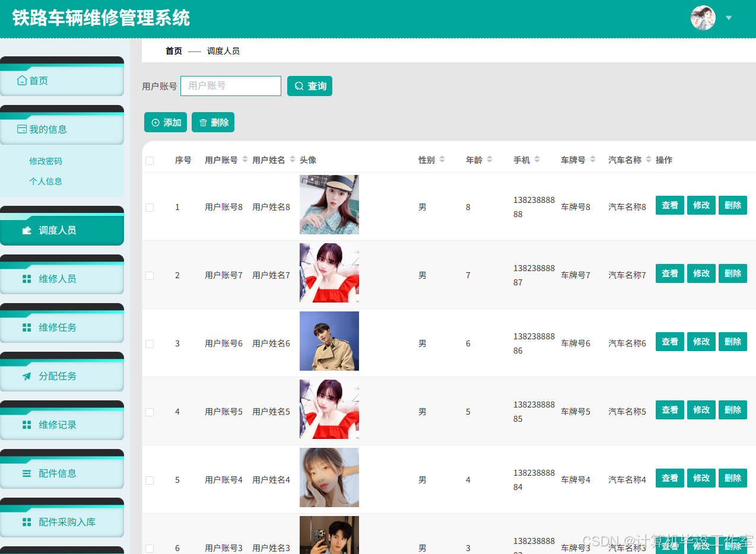Check the checkbox for row 用户账号3
Screen dimensions: 756x554
(150, 549)
